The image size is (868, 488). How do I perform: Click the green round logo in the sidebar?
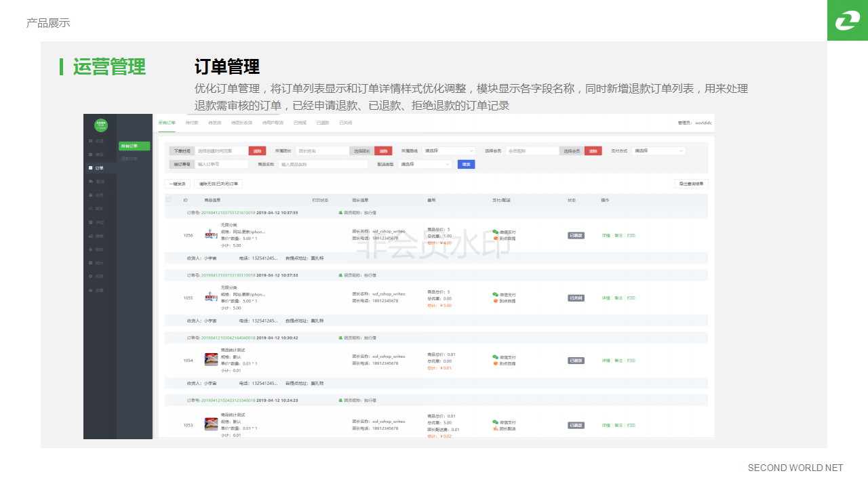click(x=100, y=124)
